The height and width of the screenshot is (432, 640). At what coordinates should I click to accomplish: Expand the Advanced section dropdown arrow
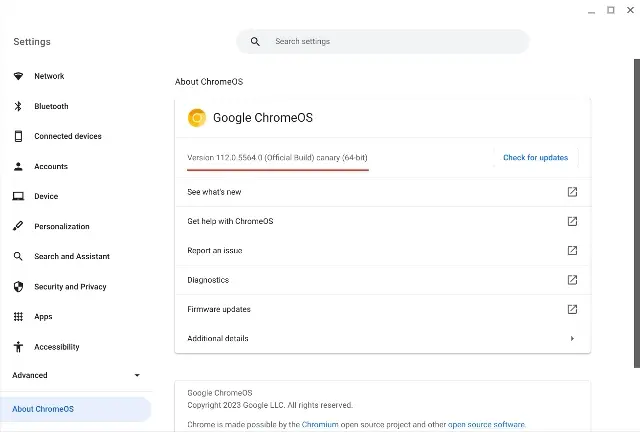click(x=137, y=375)
